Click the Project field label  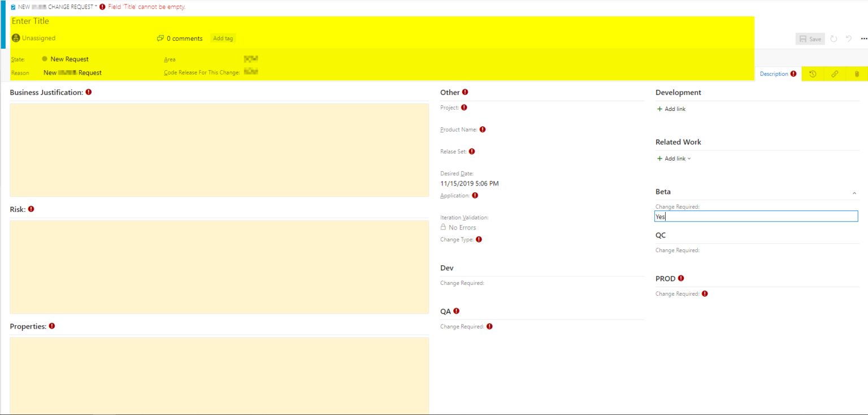[x=449, y=107]
